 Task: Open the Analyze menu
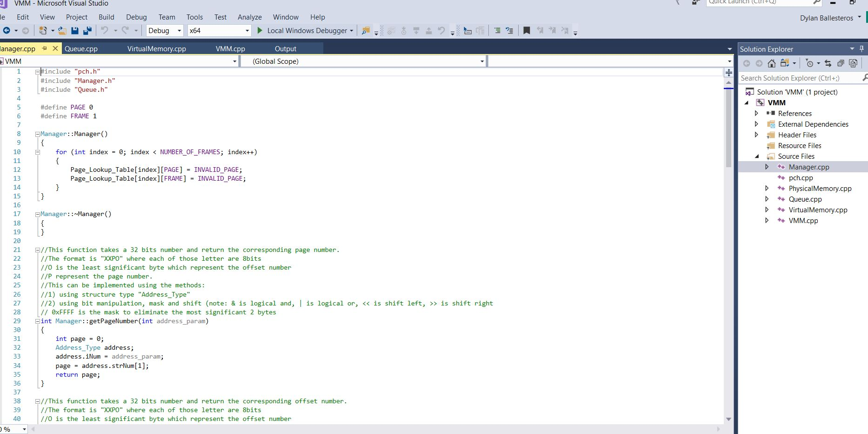tap(249, 17)
